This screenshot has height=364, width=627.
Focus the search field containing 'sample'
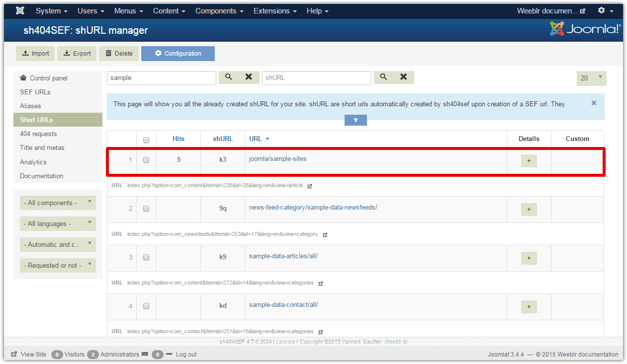click(162, 78)
